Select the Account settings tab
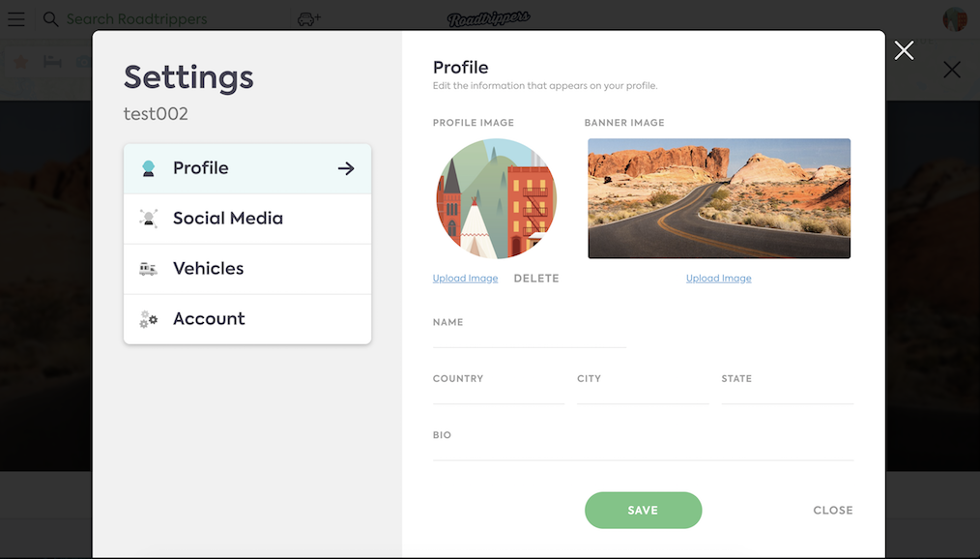This screenshot has width=980, height=559. click(x=247, y=319)
